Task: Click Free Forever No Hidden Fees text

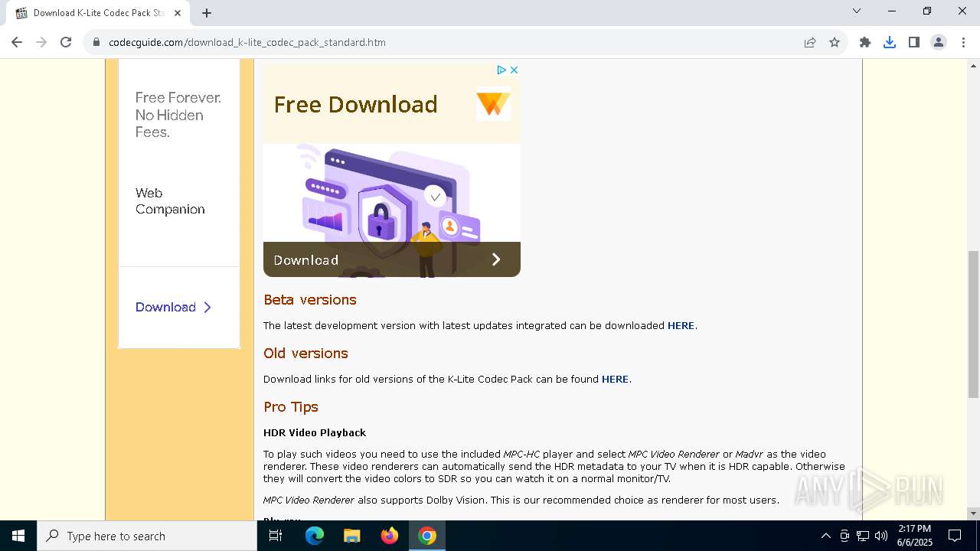Action: 178,115
